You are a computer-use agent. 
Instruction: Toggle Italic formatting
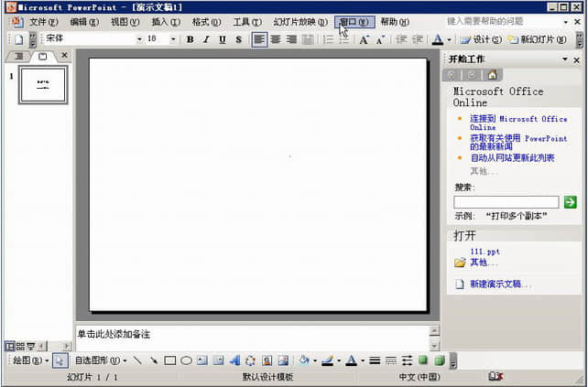pyautogui.click(x=206, y=39)
